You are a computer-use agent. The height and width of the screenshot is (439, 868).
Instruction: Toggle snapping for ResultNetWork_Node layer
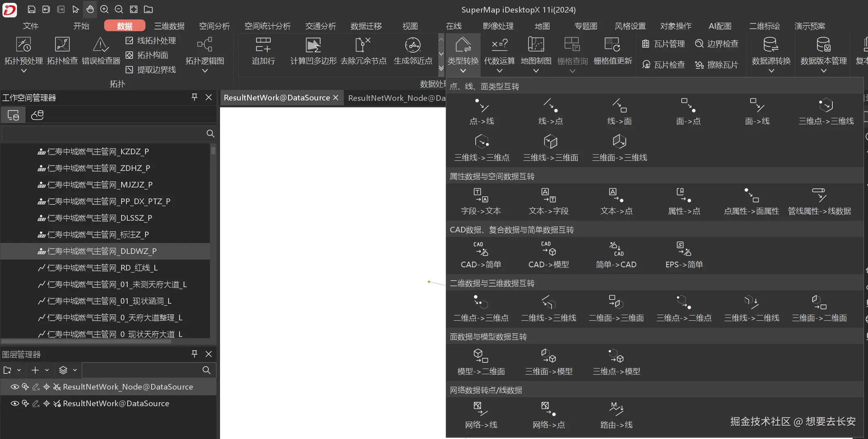click(x=47, y=387)
